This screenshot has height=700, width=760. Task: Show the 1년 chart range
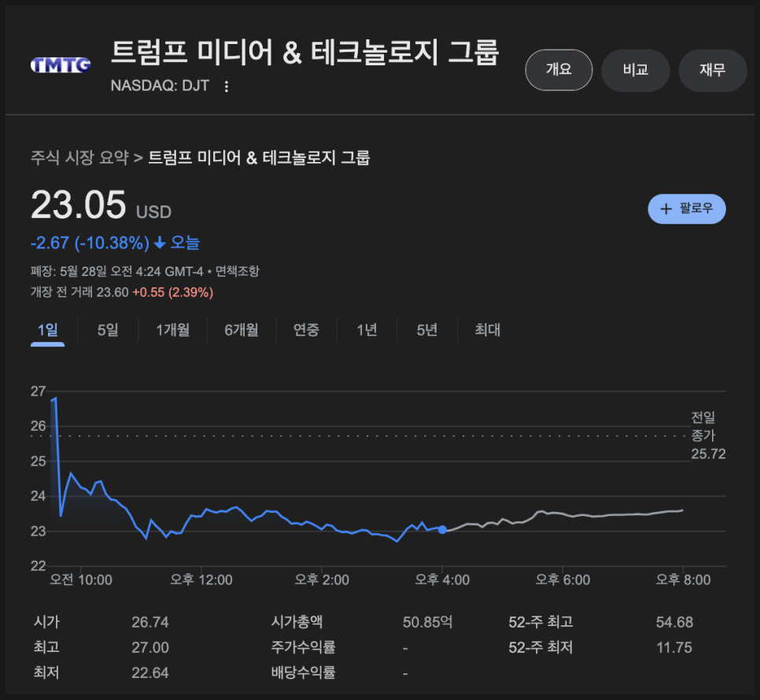[367, 330]
